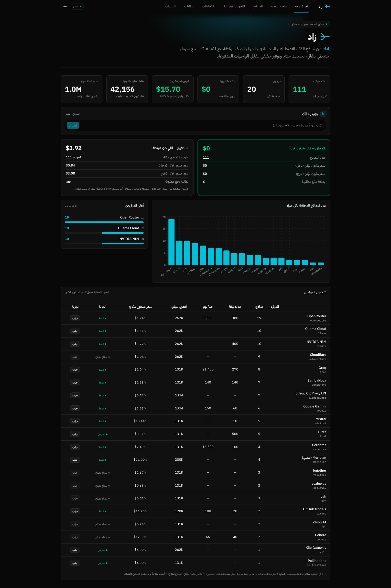Click the أقصى سياق column header
Viewport: 391px width, 588px height.
pyautogui.click(x=179, y=307)
